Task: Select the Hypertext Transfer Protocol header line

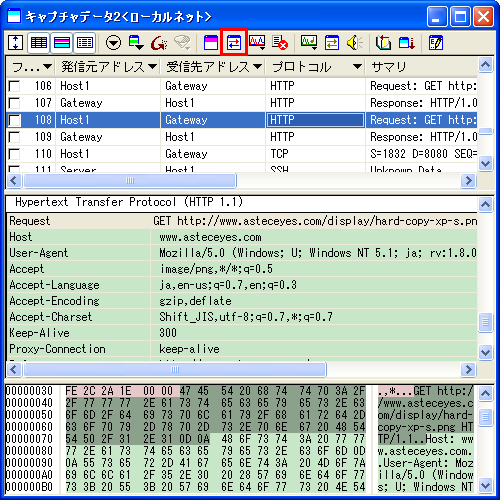Action: [x=242, y=202]
